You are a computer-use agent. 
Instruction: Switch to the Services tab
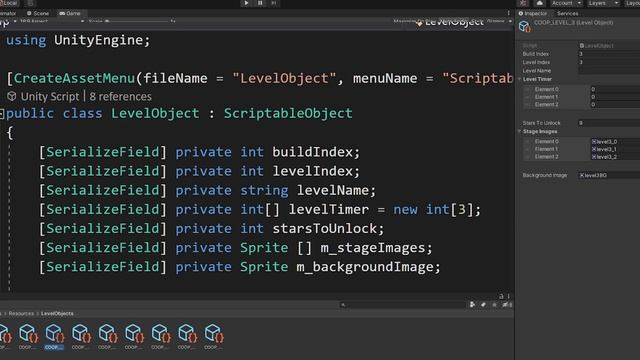coord(567,13)
